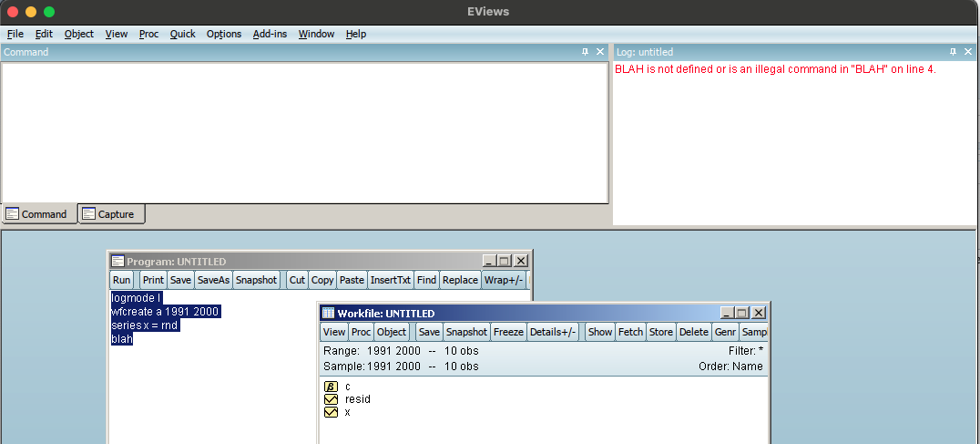Image resolution: width=980 pixels, height=444 pixels.
Task: Pin the Command panel
Action: coord(585,52)
